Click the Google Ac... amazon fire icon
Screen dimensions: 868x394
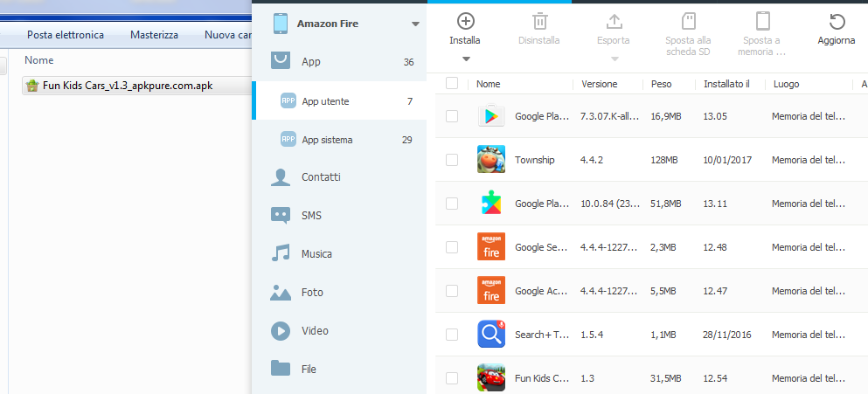click(x=491, y=290)
